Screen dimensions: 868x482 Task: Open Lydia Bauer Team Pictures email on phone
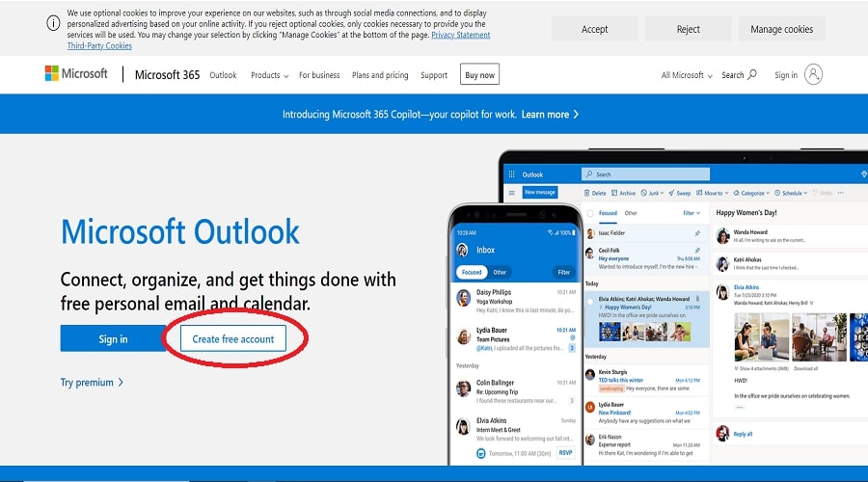(x=515, y=338)
